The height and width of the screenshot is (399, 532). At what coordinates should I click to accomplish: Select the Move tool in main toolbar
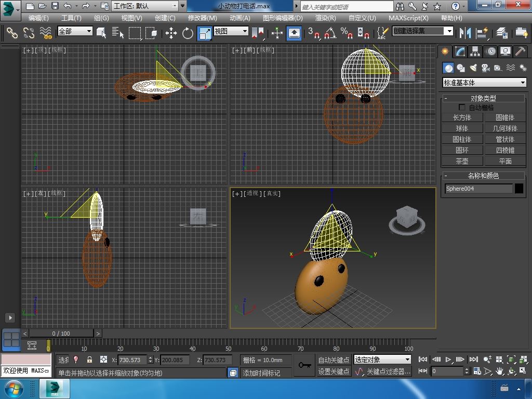(171, 33)
